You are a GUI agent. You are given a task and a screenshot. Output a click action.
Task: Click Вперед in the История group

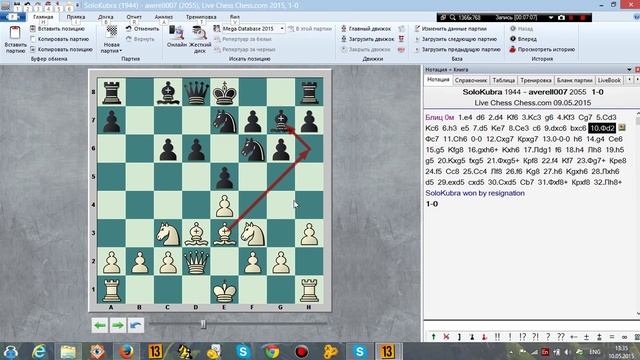[523, 39]
